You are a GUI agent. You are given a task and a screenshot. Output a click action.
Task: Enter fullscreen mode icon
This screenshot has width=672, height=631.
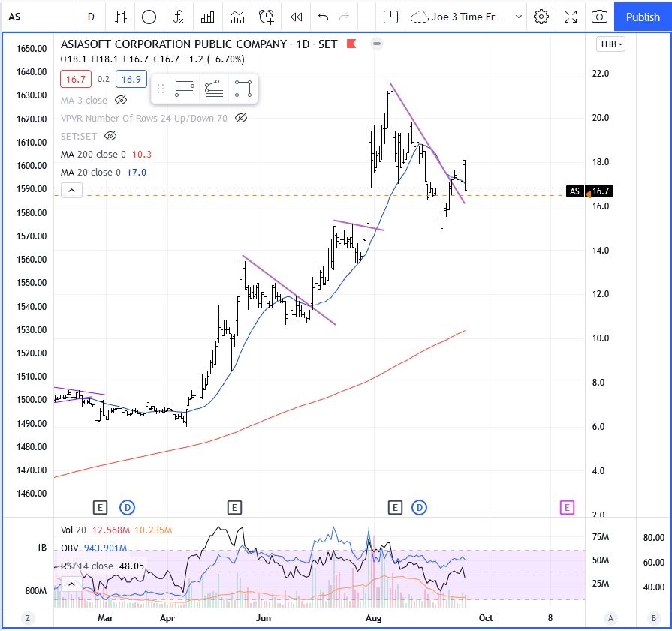click(x=571, y=17)
